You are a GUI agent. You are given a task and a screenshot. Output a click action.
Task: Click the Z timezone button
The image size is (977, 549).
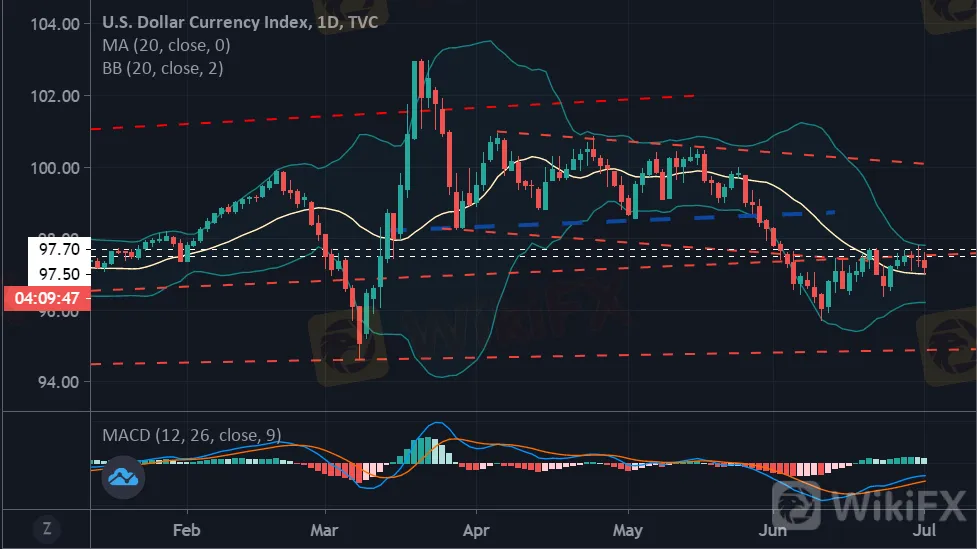(x=45, y=527)
